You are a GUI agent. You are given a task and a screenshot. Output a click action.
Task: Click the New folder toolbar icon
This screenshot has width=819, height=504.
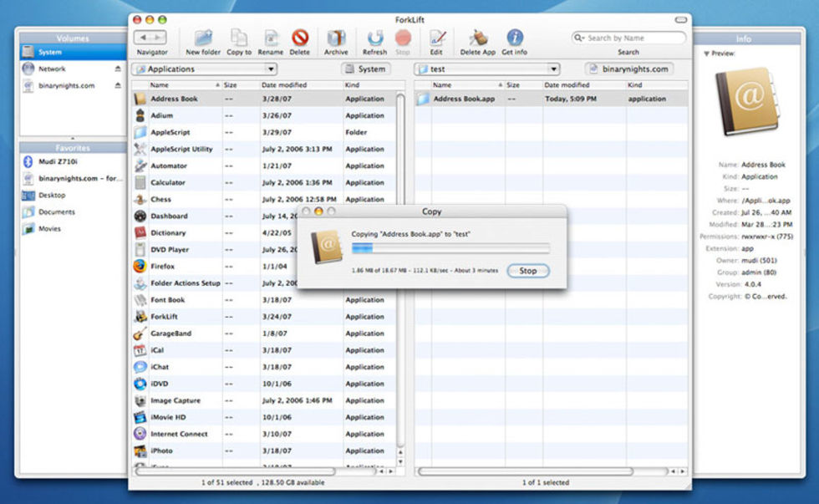(x=203, y=38)
